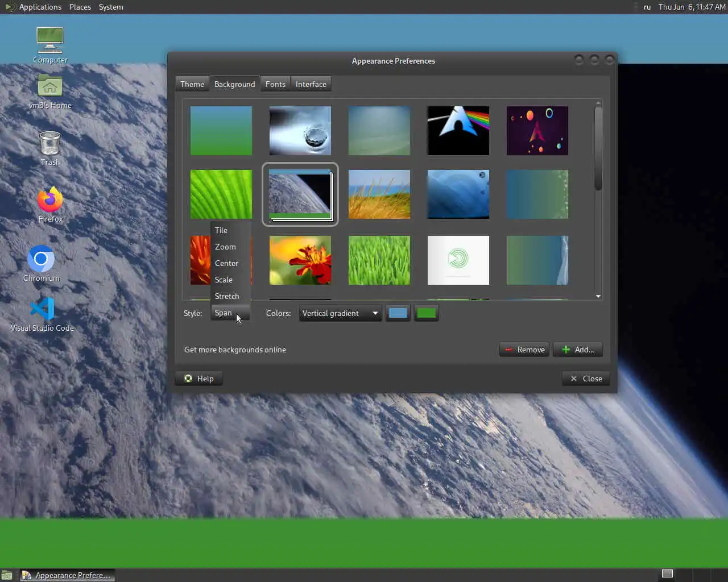Select the golden grass beach wallpaper
728x582 pixels.
[379, 194]
